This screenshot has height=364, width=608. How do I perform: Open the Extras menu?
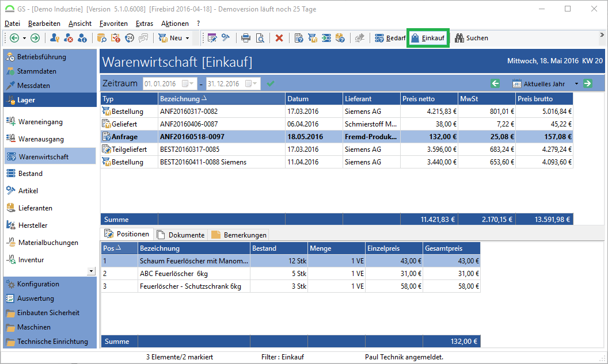[145, 24]
